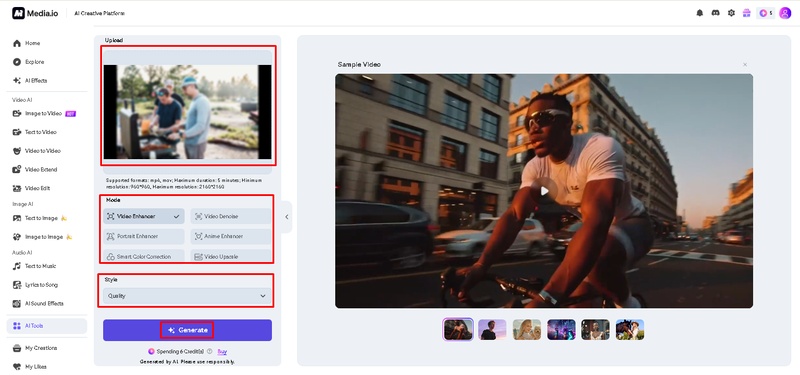Click the Lyrics to Song icon
The width and height of the screenshot is (800, 375).
[x=17, y=285]
